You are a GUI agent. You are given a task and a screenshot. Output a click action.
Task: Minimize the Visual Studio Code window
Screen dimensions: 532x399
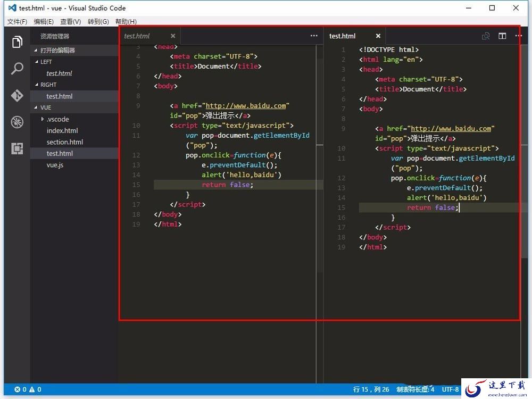pos(469,8)
